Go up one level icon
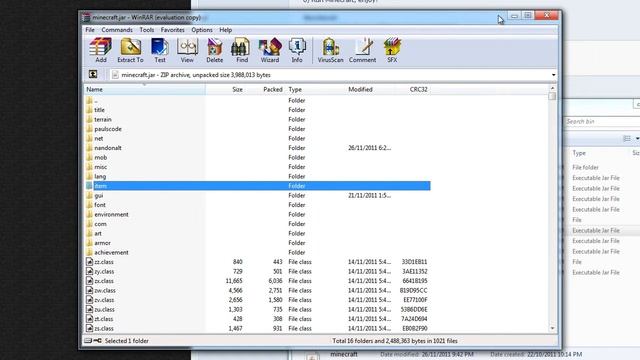The image size is (640, 360). (x=93, y=74)
